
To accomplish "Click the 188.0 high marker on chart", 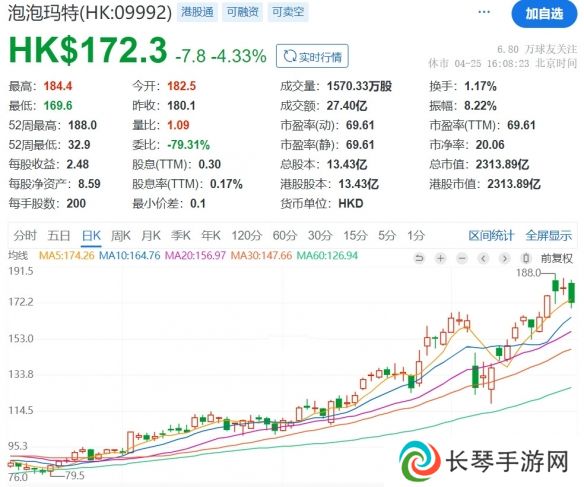I will coord(529,273).
